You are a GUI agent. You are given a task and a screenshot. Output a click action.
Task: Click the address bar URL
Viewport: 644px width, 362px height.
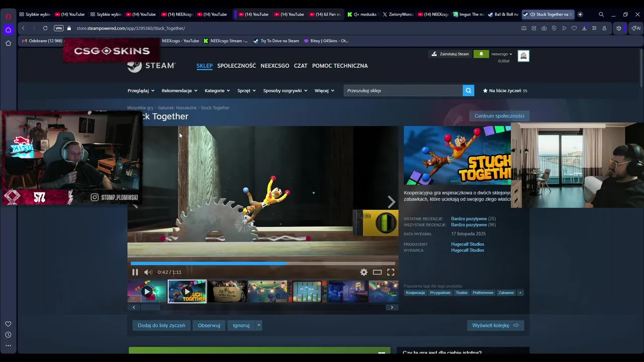(x=131, y=28)
